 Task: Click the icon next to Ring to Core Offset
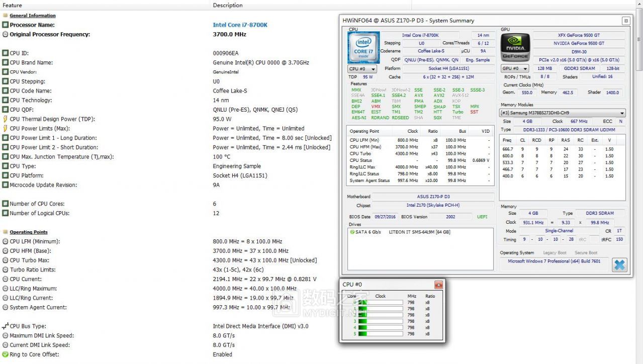tap(4, 354)
